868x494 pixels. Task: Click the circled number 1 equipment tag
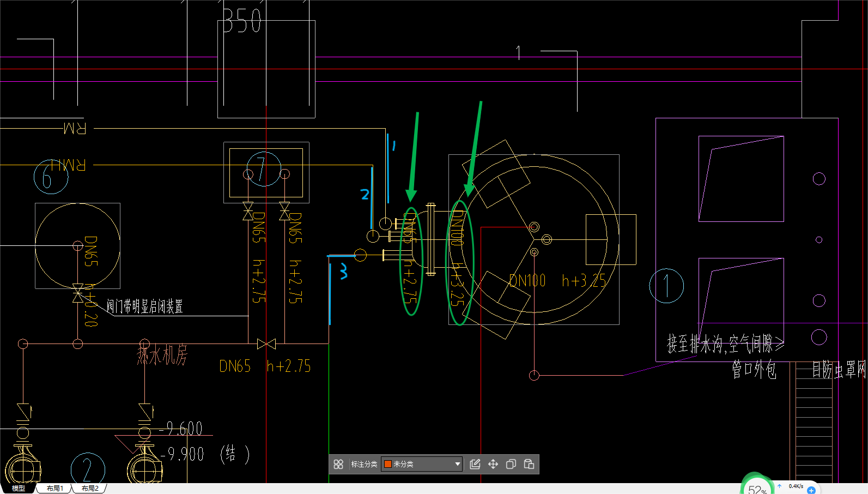[x=666, y=285]
